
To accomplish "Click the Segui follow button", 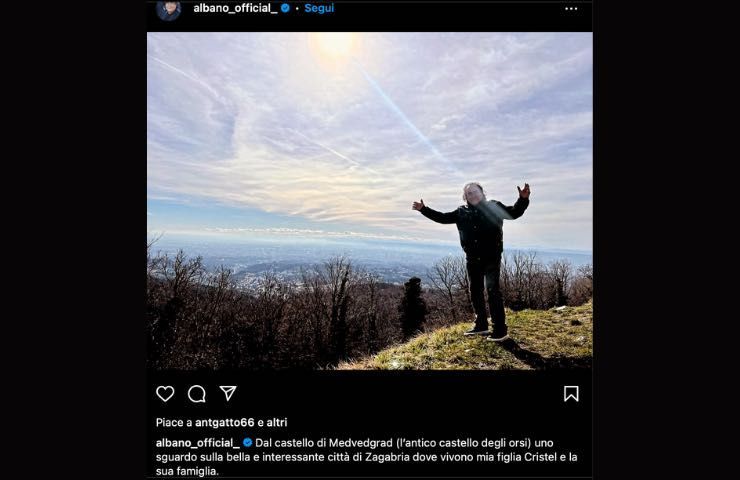I will tap(319, 8).
